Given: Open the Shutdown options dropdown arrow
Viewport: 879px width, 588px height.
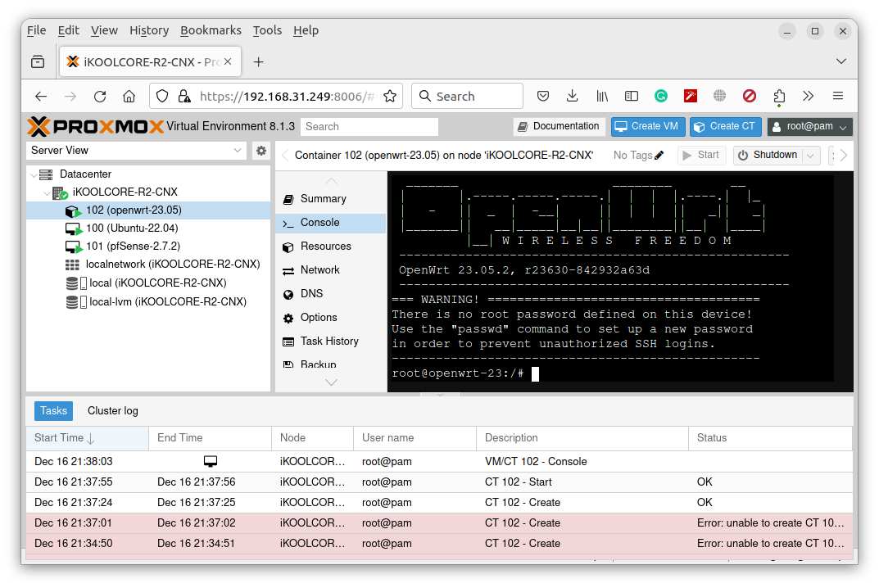Looking at the screenshot, I should (810, 156).
